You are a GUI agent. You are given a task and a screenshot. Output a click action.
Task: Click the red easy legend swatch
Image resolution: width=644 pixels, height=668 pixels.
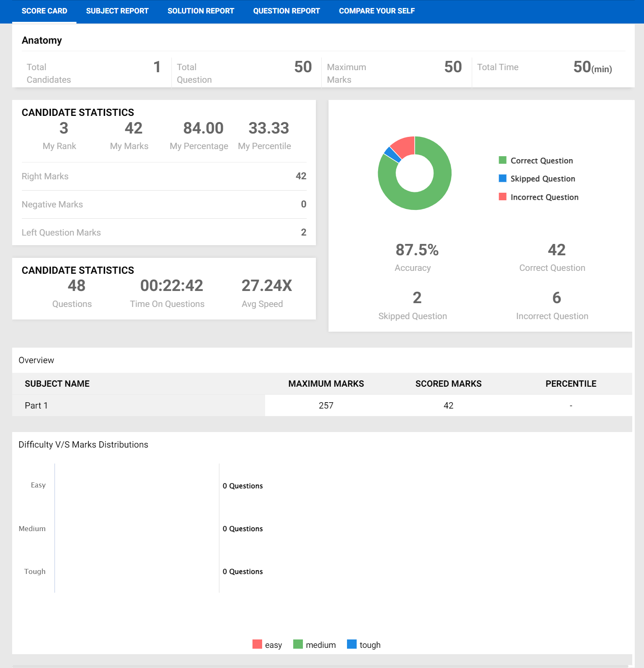(257, 644)
